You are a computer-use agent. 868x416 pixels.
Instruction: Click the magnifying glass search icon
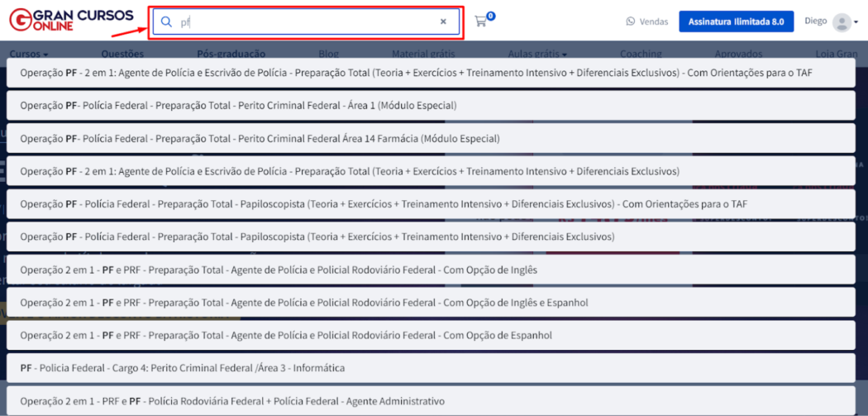pos(166,22)
